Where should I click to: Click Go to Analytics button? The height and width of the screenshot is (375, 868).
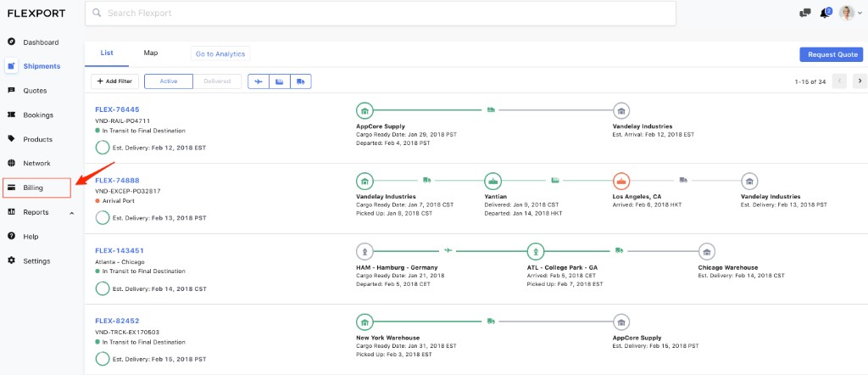coord(220,53)
